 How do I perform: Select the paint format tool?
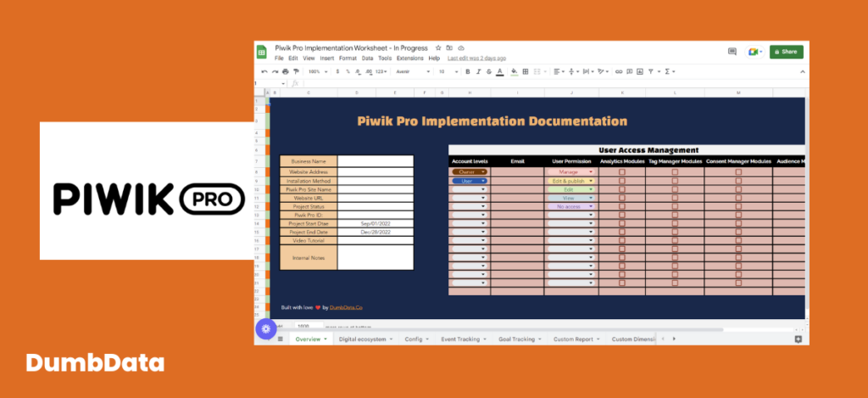tap(296, 71)
